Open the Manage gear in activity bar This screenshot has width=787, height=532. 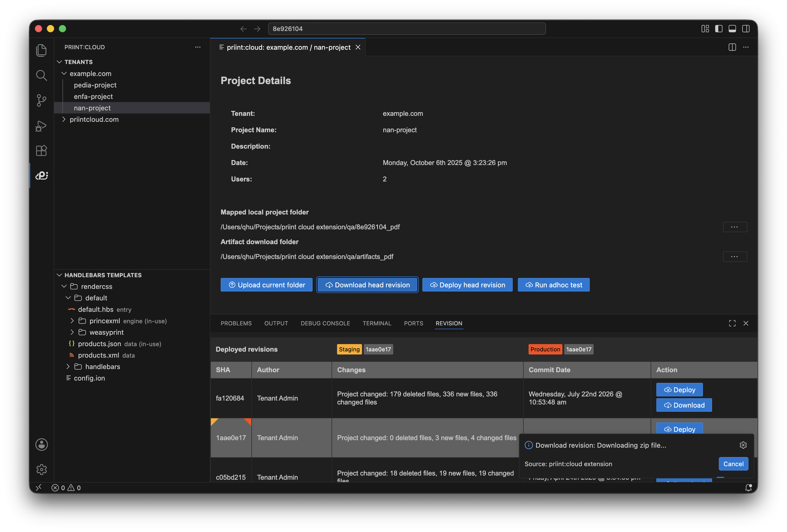41,469
